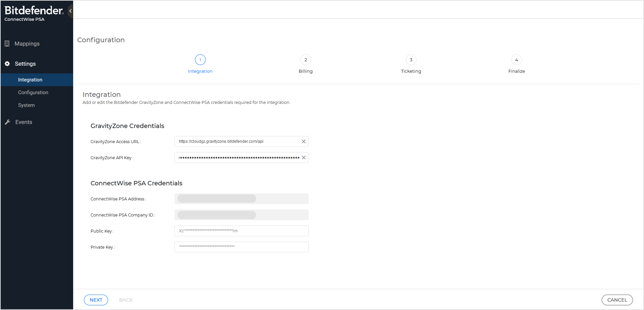Select System under Settings
The width and height of the screenshot is (644, 310).
26,105
